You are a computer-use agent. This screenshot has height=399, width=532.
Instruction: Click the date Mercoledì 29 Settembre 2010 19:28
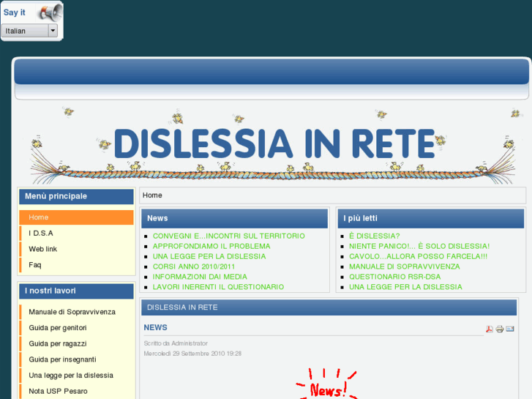pyautogui.click(x=192, y=354)
